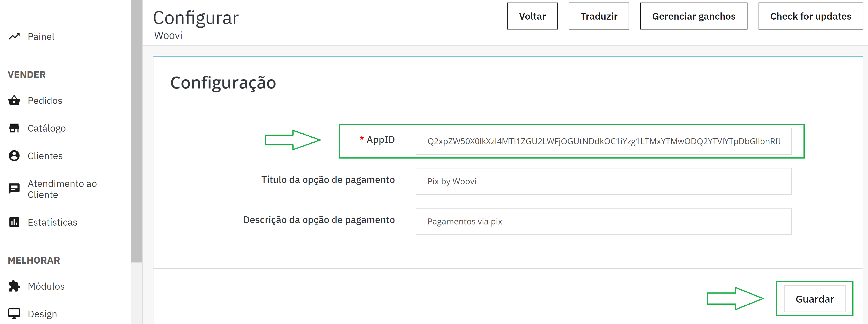Select the shopping basket icon for Pedidos
The height and width of the screenshot is (324, 868).
(14, 100)
